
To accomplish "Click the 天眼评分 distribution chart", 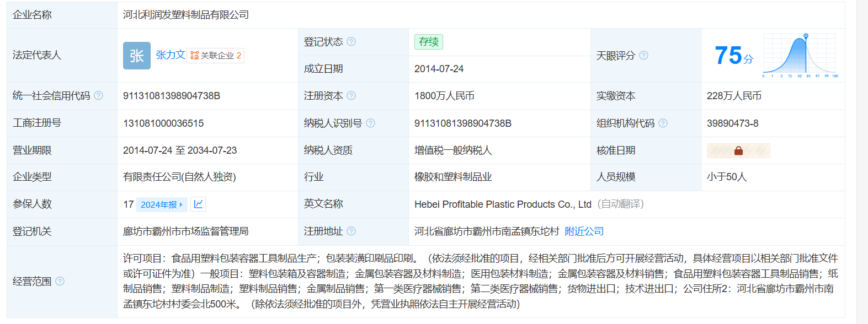I will coord(800,56).
